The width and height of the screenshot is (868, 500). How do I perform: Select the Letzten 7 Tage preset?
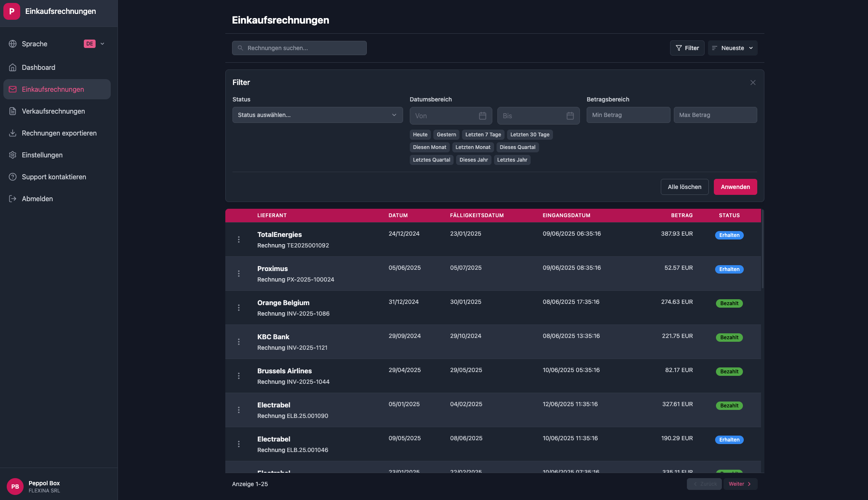point(483,135)
